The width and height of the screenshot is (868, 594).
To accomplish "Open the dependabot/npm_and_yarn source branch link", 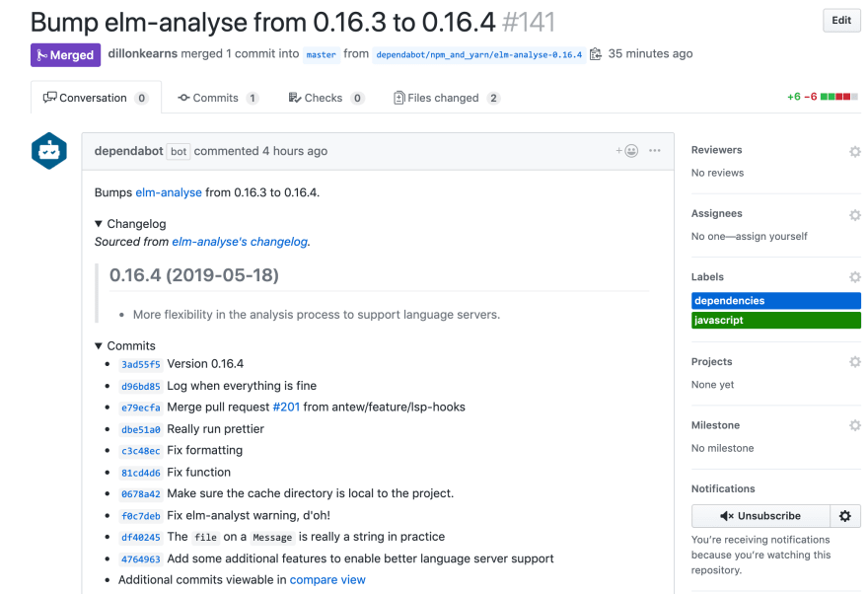I will 478,55.
